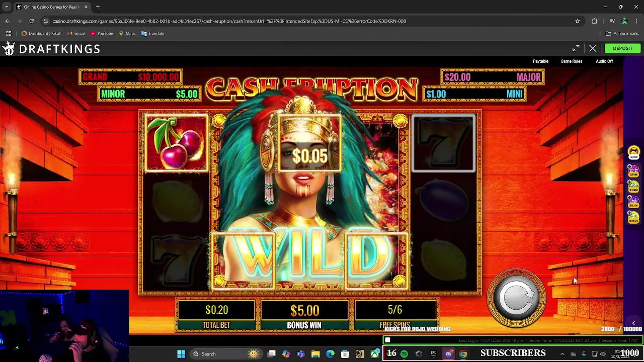This screenshot has width=644, height=362.
Task: Go back with the browser back arrow
Action: [x=8, y=21]
